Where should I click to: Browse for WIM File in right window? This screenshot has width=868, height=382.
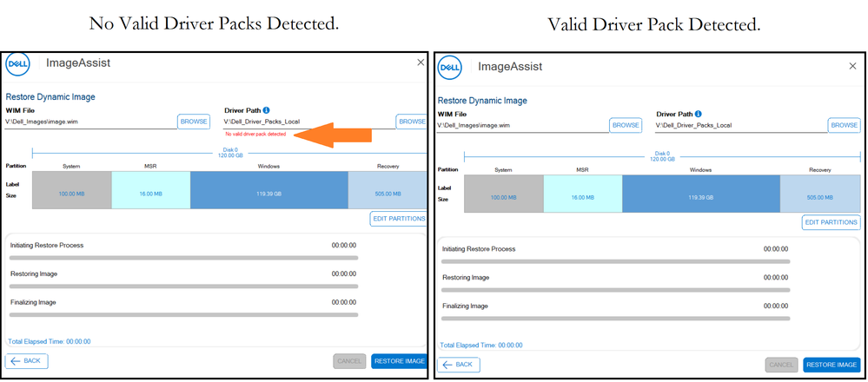pos(626,126)
